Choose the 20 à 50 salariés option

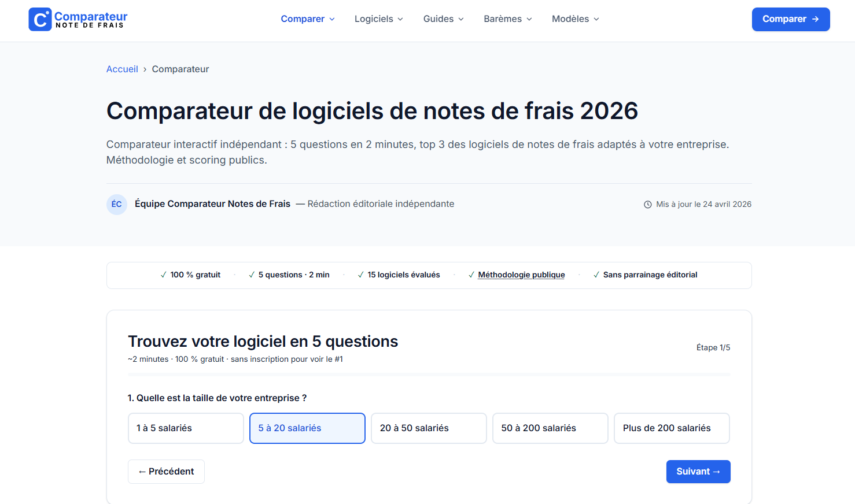429,428
